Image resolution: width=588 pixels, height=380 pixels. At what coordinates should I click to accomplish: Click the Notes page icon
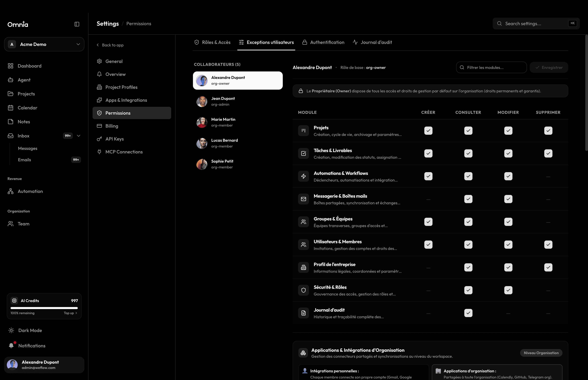tap(10, 122)
